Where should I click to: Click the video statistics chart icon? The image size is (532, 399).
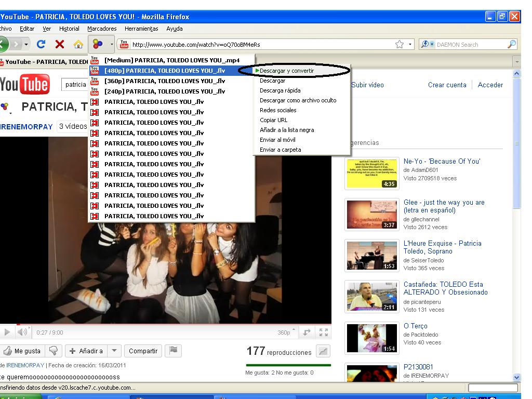coord(323,351)
